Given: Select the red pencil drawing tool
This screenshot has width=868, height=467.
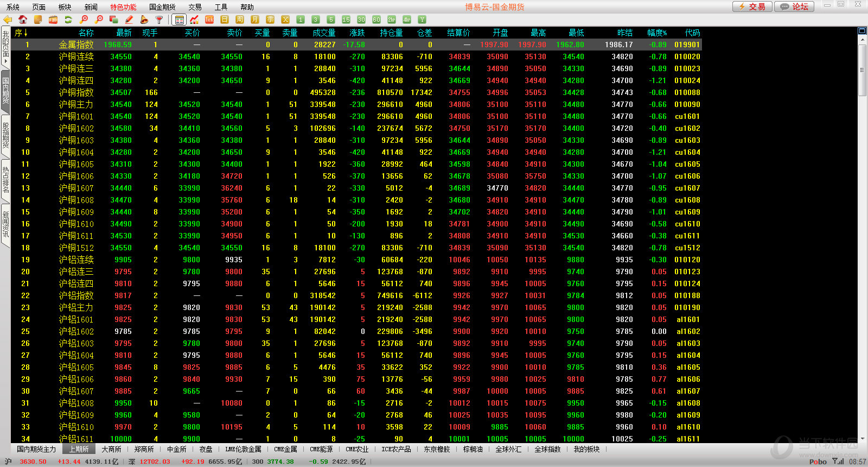Looking at the screenshot, I should pos(129,20).
